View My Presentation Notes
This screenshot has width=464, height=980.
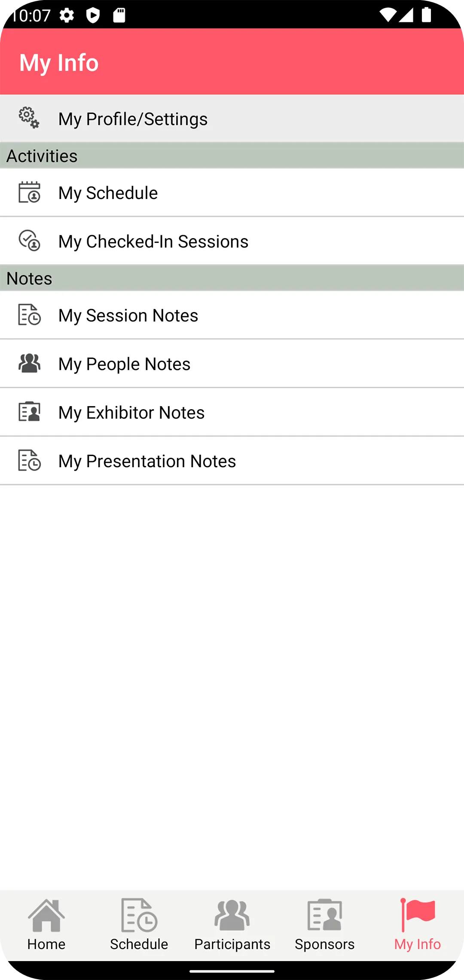pyautogui.click(x=147, y=461)
